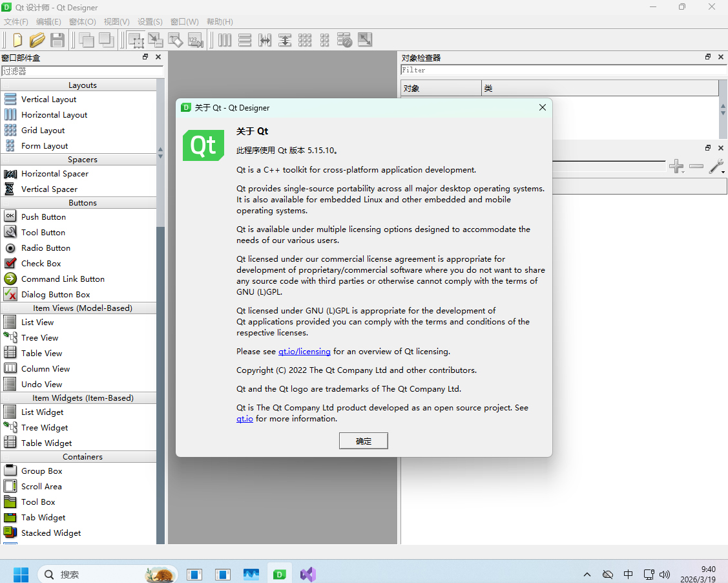This screenshot has width=728, height=583.
Task: Click the Lay Out Horizontally toolbar icon
Action: point(225,40)
